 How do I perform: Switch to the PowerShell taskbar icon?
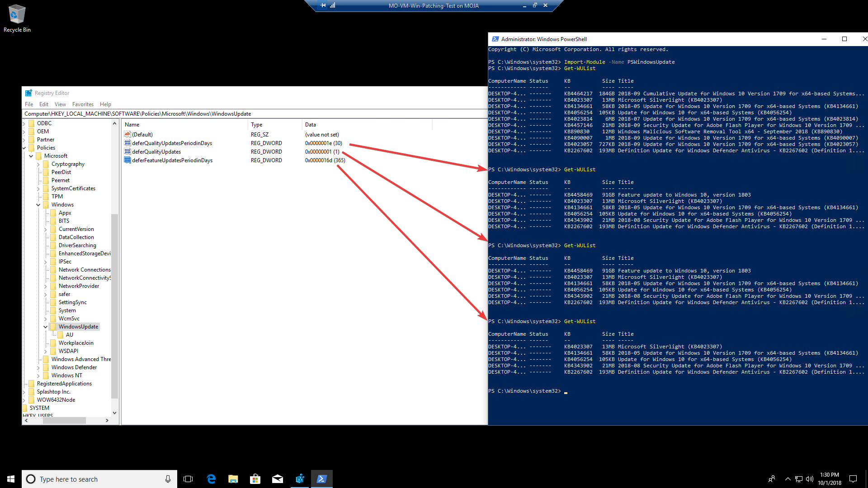click(322, 479)
